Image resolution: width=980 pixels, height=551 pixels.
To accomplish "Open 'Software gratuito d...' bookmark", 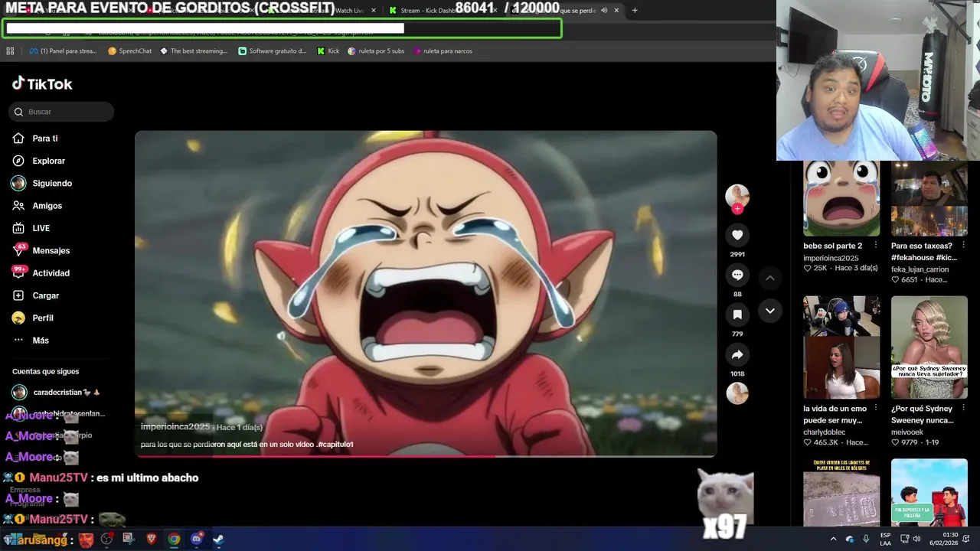I will pyautogui.click(x=273, y=51).
